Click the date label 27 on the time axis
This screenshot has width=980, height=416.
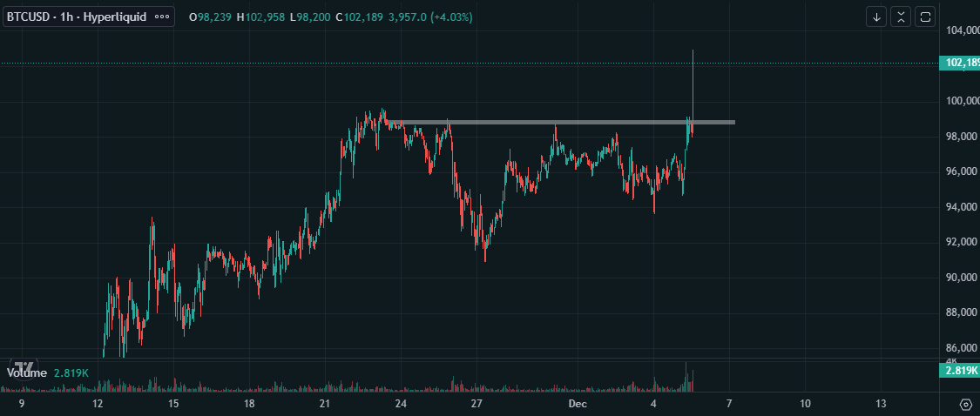(476, 404)
